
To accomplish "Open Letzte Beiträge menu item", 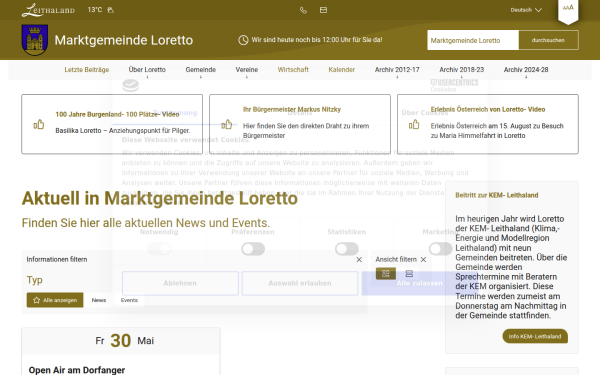I will [86, 70].
